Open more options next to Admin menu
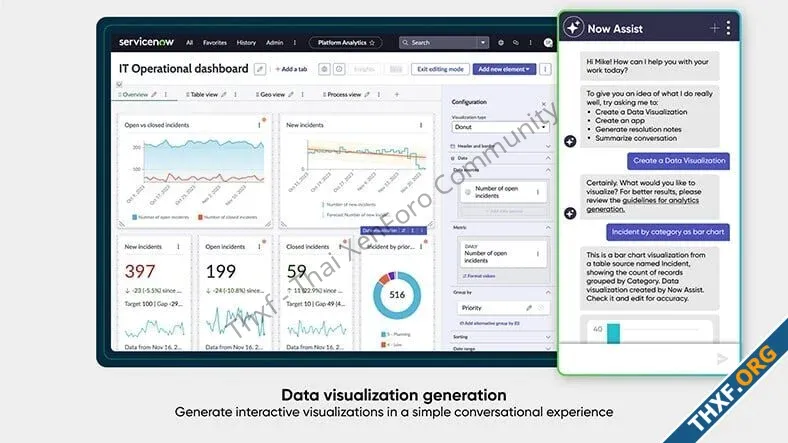Viewport: 788px width, 443px height. tap(294, 43)
